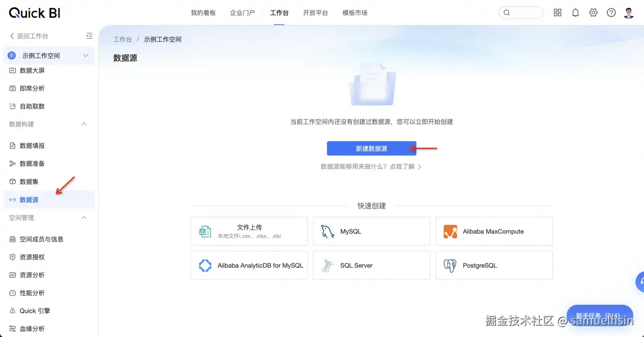Switch to the 工作台 tab
This screenshot has width=644, height=337.
(x=279, y=13)
